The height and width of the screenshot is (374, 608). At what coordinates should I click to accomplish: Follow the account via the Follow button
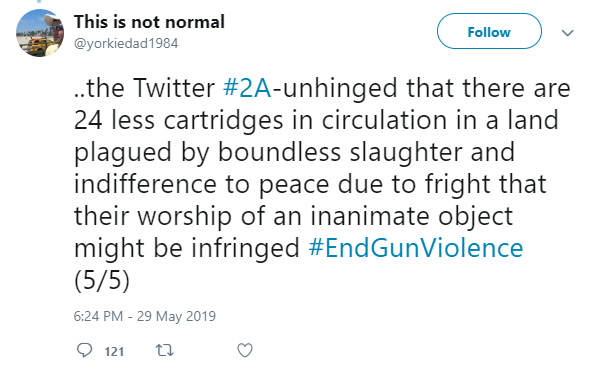tap(489, 31)
